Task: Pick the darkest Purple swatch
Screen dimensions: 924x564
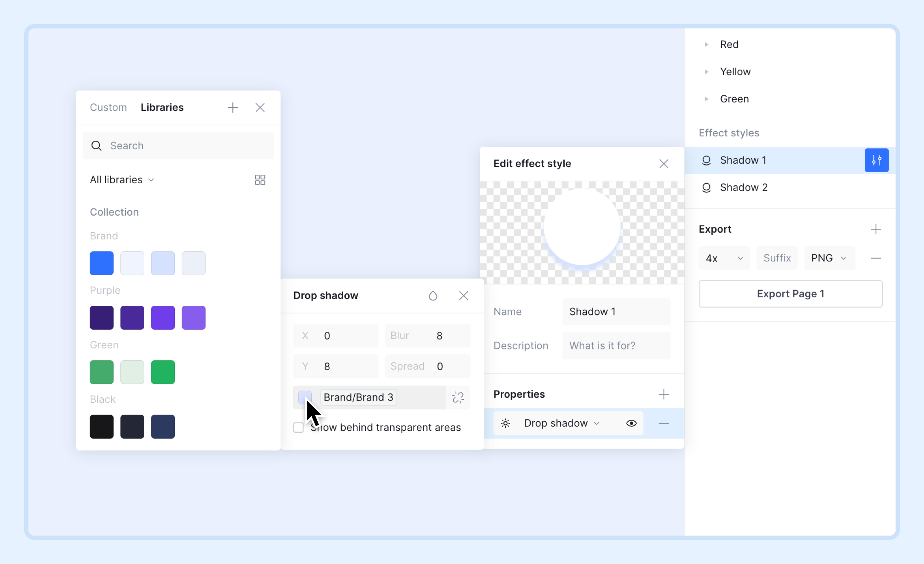Action: (102, 318)
